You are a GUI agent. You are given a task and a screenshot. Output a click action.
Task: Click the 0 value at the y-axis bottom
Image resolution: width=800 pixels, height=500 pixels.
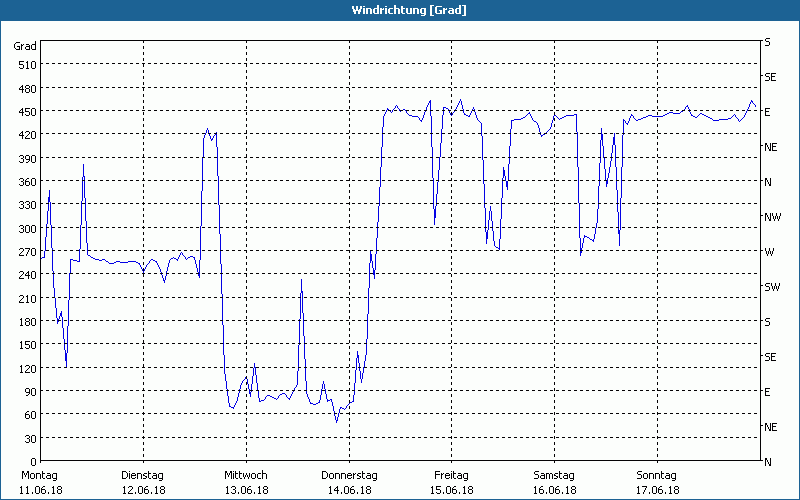tap(33, 462)
